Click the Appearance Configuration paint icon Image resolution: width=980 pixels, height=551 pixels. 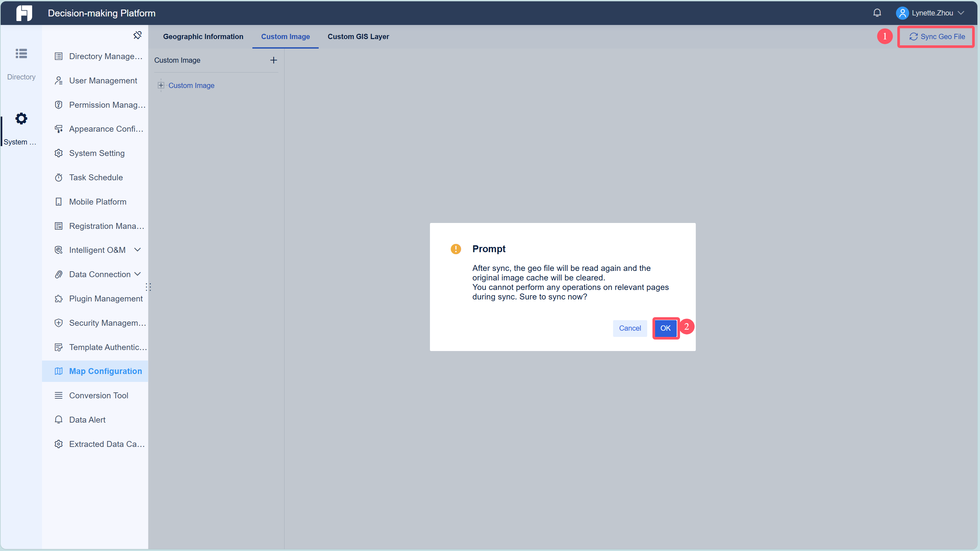pyautogui.click(x=59, y=129)
